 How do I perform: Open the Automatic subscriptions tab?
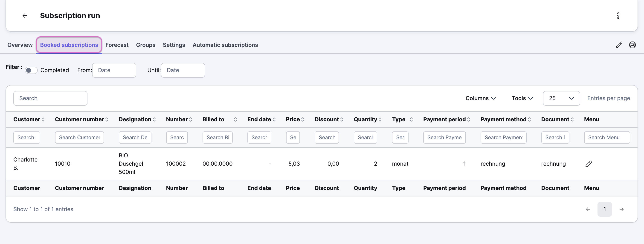click(225, 45)
